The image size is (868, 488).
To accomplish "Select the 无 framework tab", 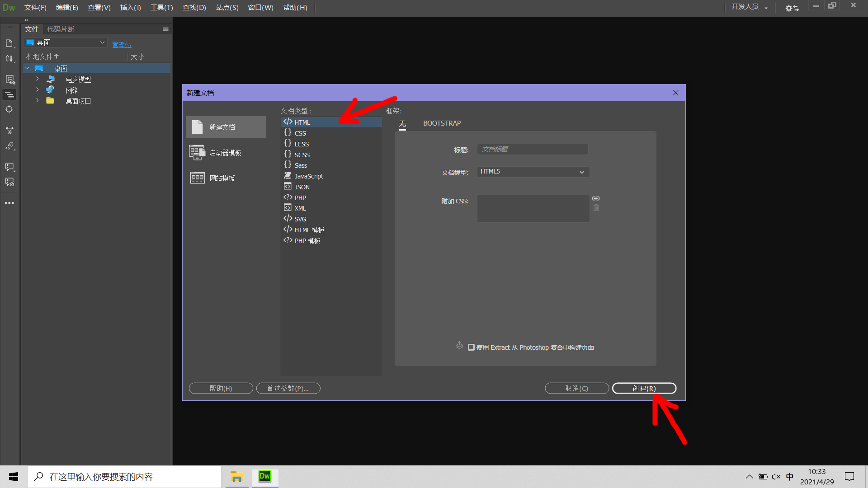I will 402,123.
